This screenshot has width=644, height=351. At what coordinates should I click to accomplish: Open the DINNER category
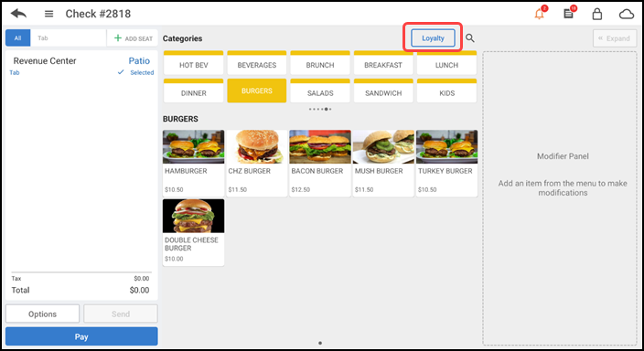193,90
